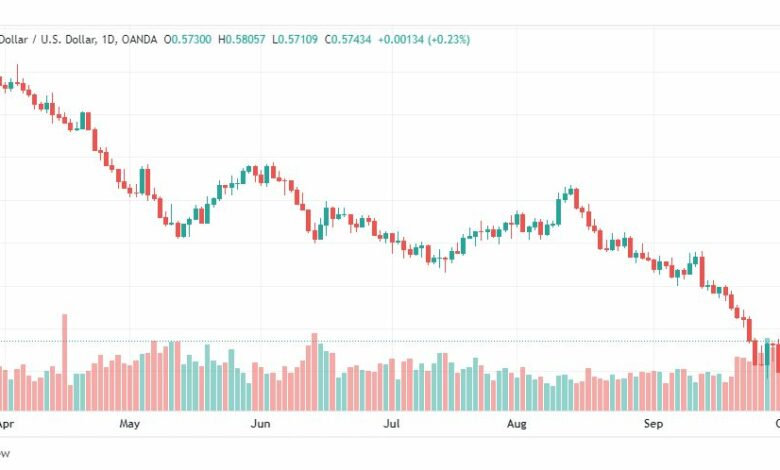780x470 pixels.
Task: Click the tallest red volume bar in April
Action: (64, 362)
